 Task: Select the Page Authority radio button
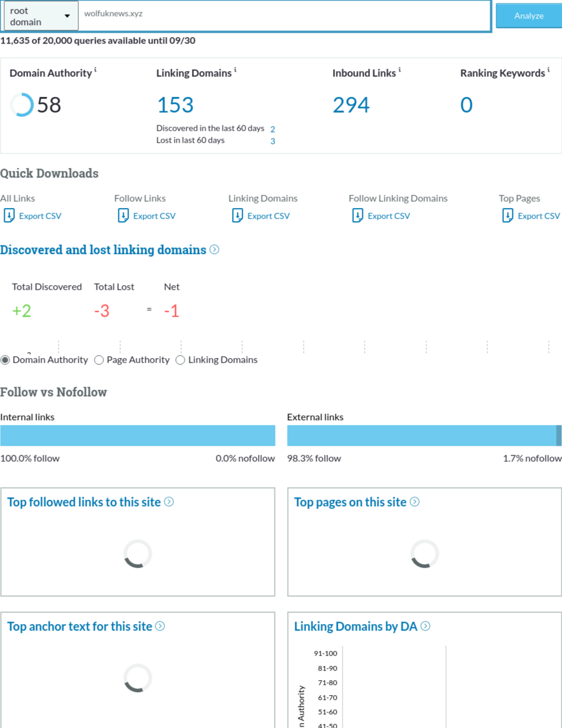[x=99, y=360]
